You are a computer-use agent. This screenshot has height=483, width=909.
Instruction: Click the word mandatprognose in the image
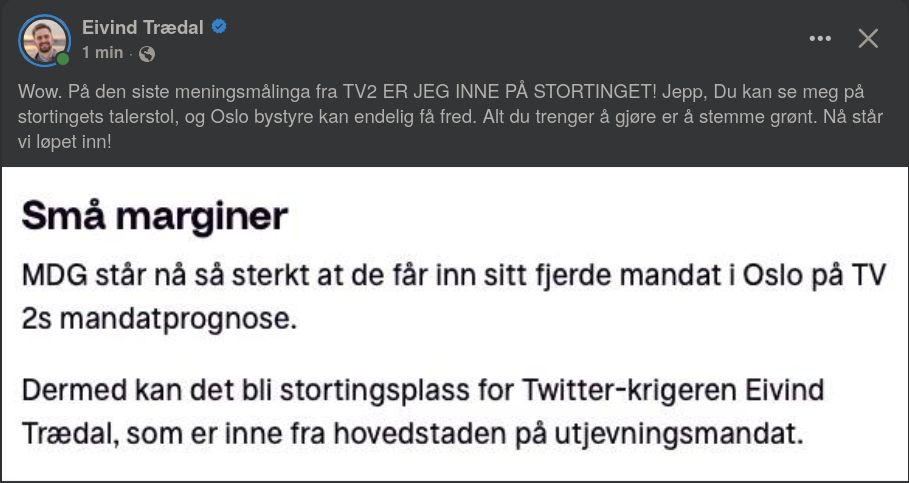coord(178,320)
